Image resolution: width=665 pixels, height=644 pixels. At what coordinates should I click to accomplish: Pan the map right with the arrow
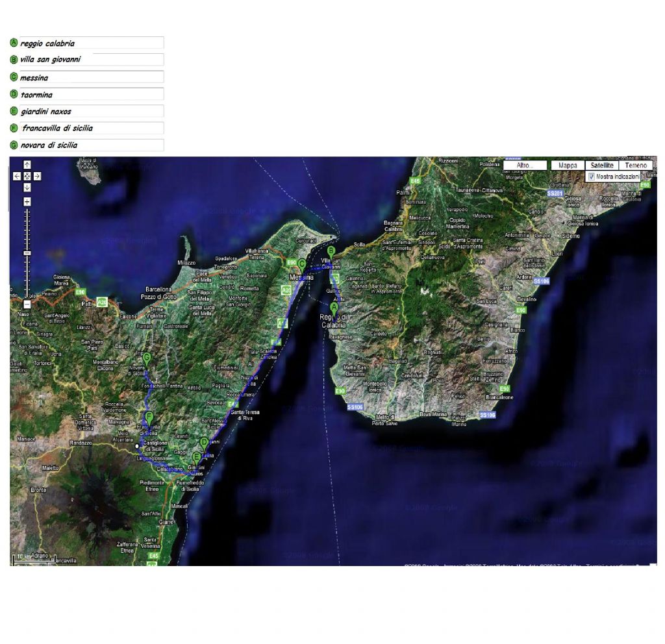pos(37,176)
